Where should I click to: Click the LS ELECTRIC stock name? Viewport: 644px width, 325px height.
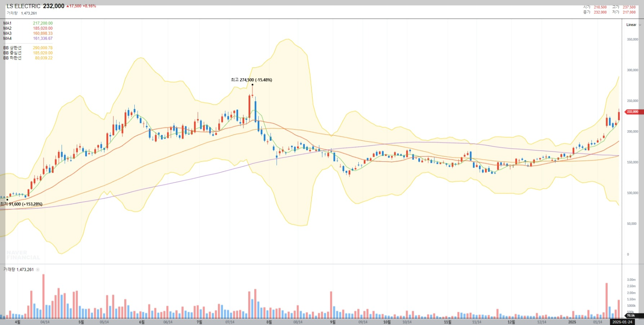23,6
